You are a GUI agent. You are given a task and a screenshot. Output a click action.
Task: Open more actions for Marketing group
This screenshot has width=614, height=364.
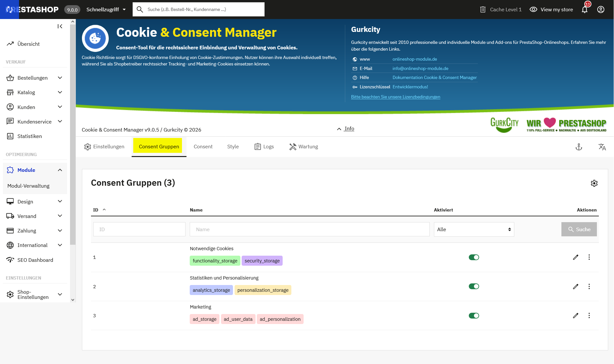[x=589, y=316]
